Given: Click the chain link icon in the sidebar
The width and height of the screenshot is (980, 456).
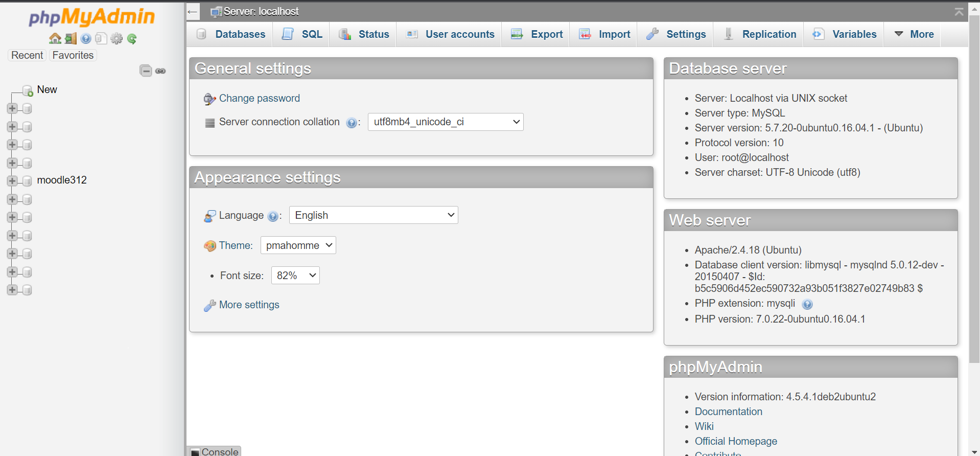Looking at the screenshot, I should coord(160,71).
